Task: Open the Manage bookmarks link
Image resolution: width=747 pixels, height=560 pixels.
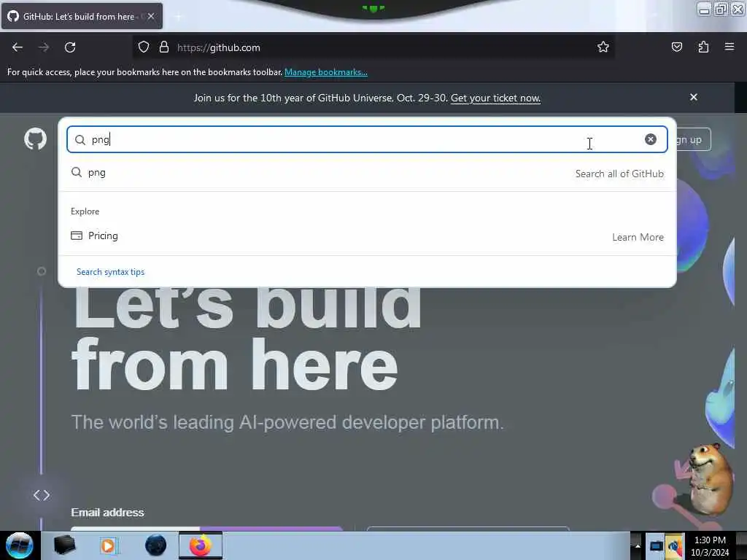Action: tap(326, 72)
